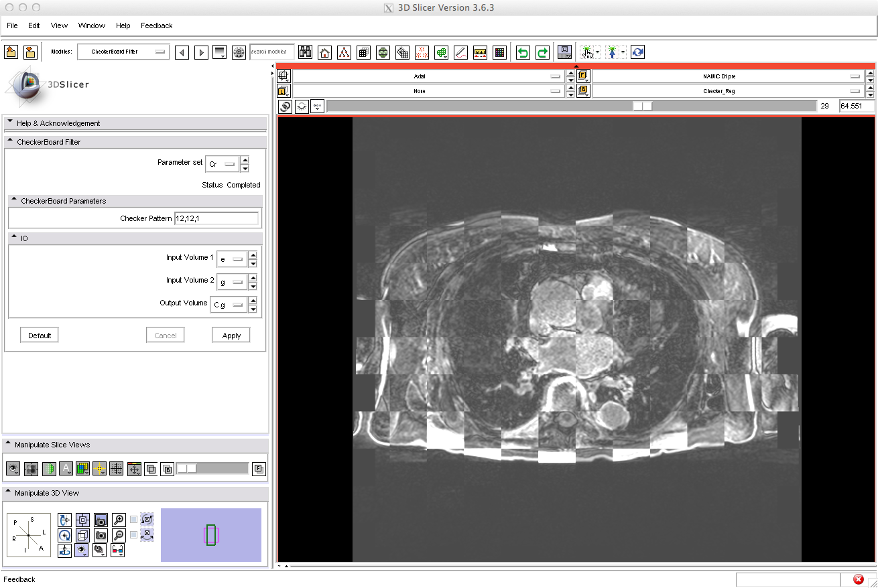878x588 pixels.
Task: Open the Modules dropdown showing CheckerBoard Filter
Action: 123,52
